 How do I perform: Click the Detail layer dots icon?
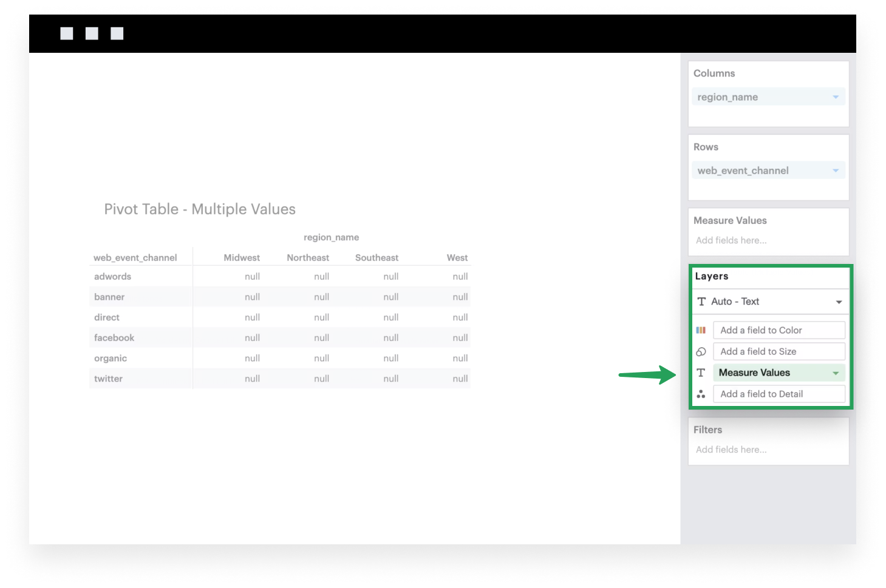[x=701, y=394]
